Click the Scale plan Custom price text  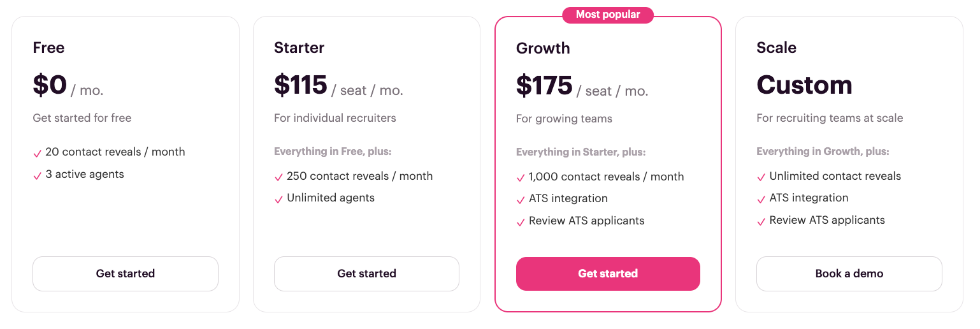pyautogui.click(x=804, y=85)
